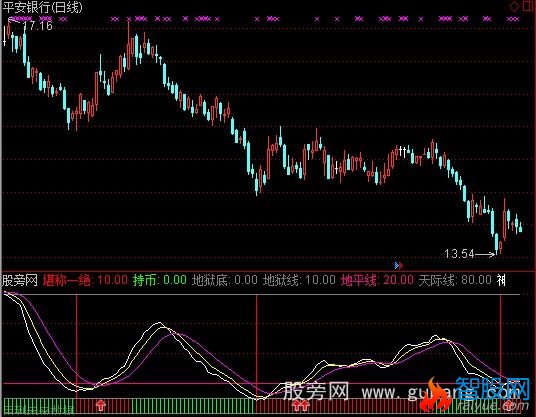This screenshot has width=536, height=417.
Task: Click the truncated white indicator label after 天际线
Action: 501,280
